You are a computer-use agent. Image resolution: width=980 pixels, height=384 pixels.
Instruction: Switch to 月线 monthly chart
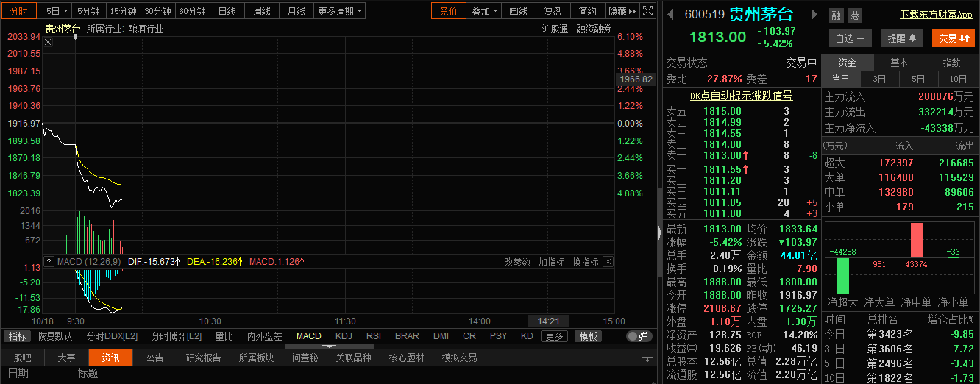point(297,11)
